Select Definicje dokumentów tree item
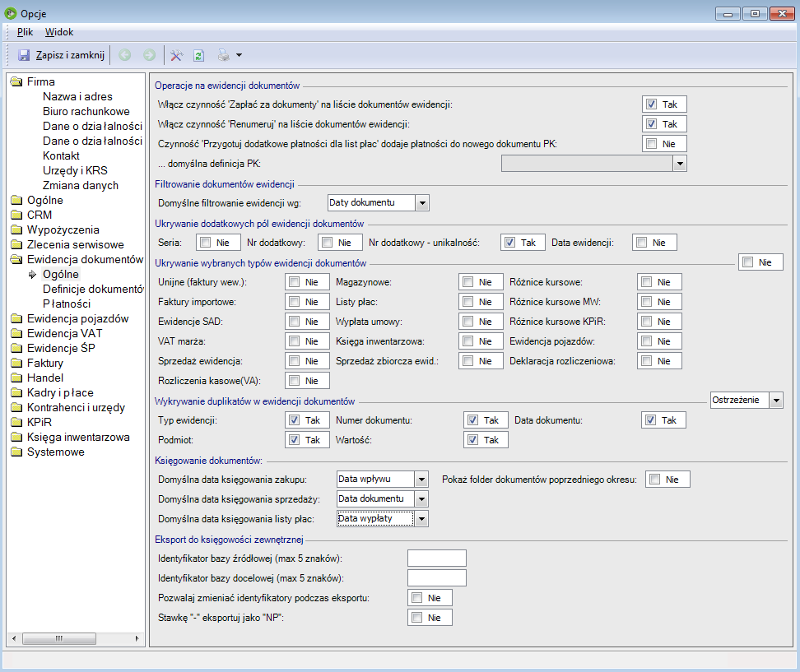800x672 pixels. 93,289
